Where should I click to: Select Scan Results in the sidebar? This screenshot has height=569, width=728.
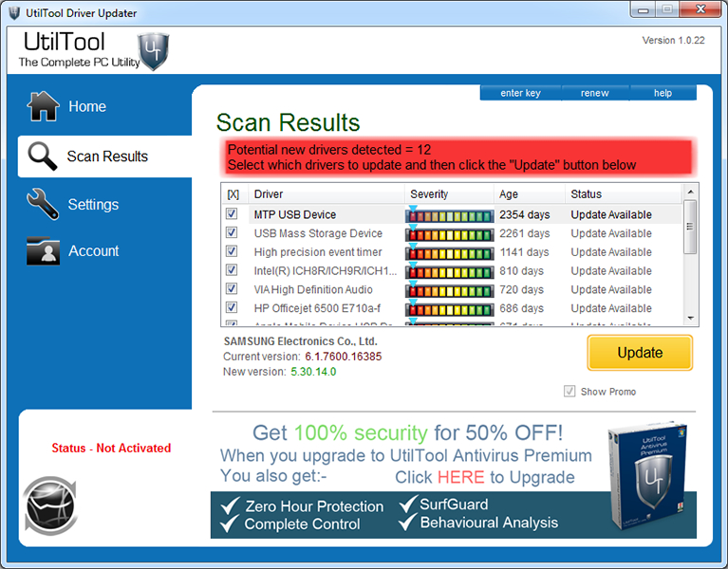point(105,156)
